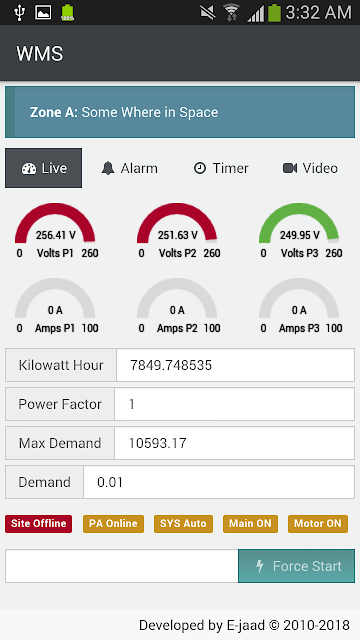Image resolution: width=360 pixels, height=640 pixels.
Task: Go to the Video tab
Action: coord(310,168)
